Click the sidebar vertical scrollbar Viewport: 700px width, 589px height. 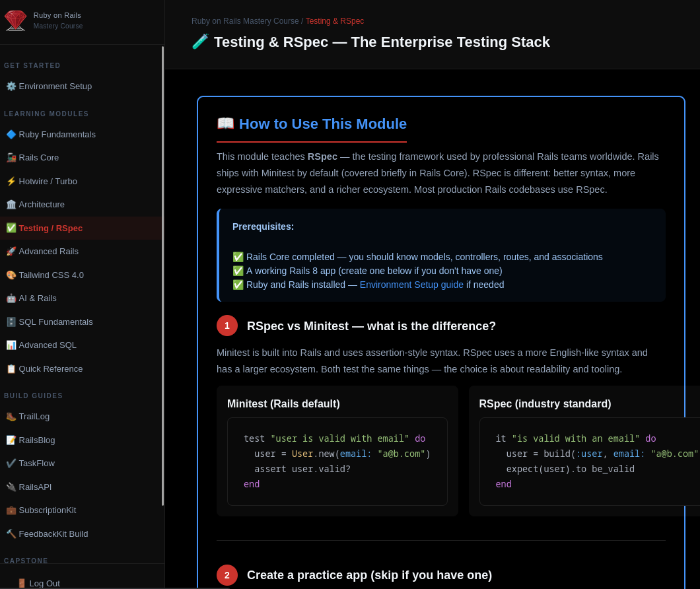coord(163,275)
